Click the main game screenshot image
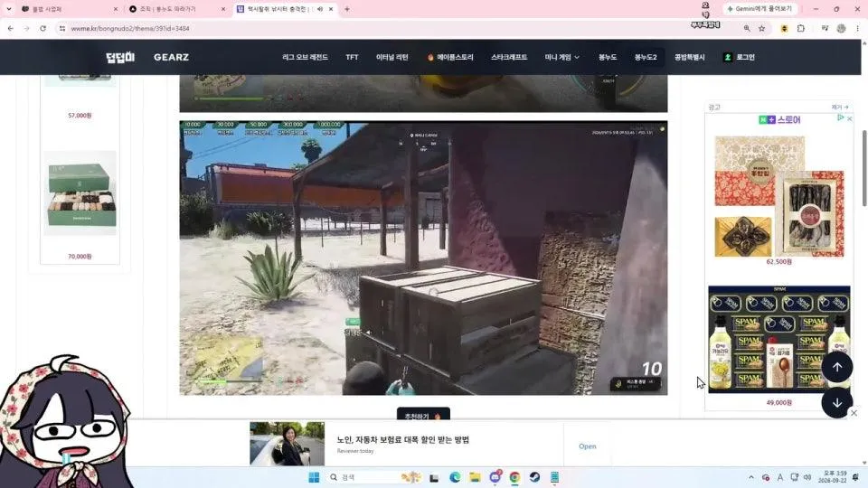 (423, 258)
